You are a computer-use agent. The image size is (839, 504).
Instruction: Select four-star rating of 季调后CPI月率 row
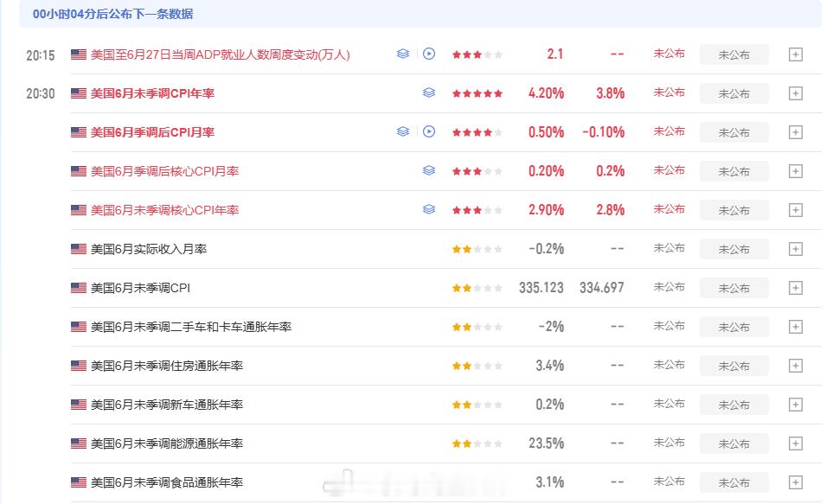tap(477, 132)
